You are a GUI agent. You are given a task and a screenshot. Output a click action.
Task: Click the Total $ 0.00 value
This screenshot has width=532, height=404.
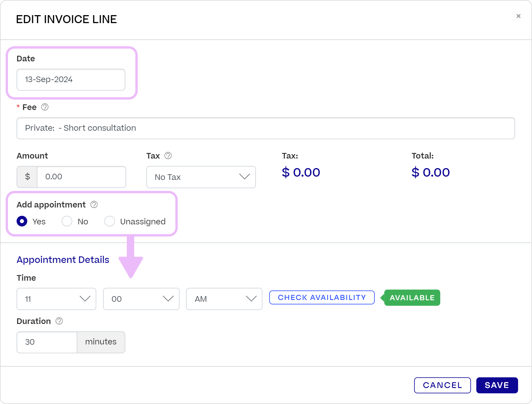point(431,172)
